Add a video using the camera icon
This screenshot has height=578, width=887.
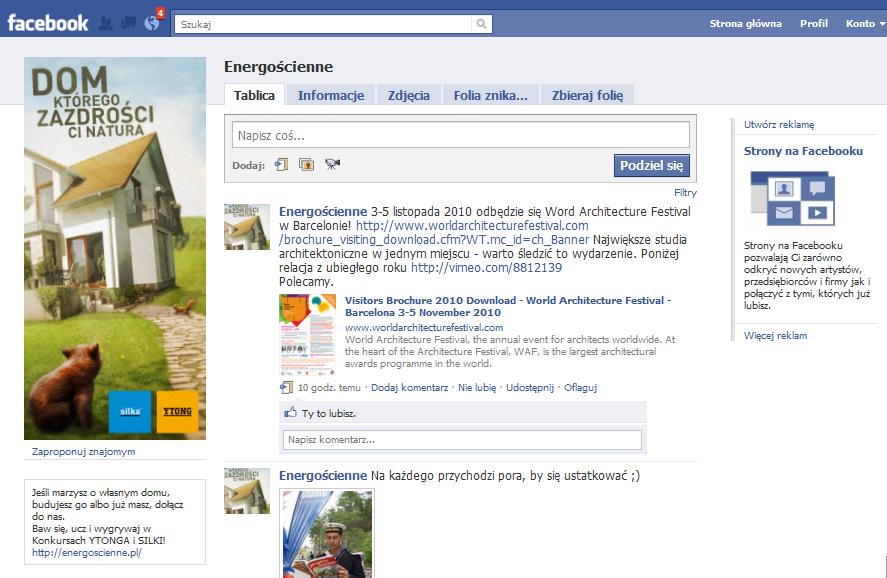click(333, 165)
